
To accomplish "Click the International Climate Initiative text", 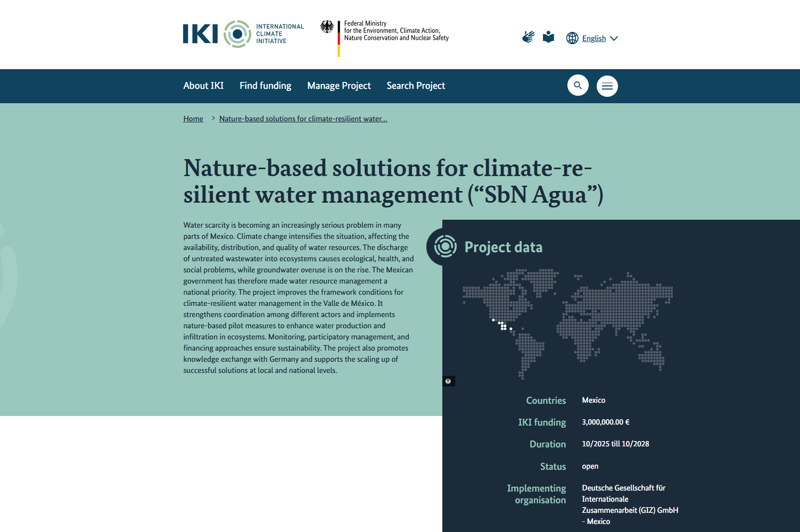I will (279, 34).
